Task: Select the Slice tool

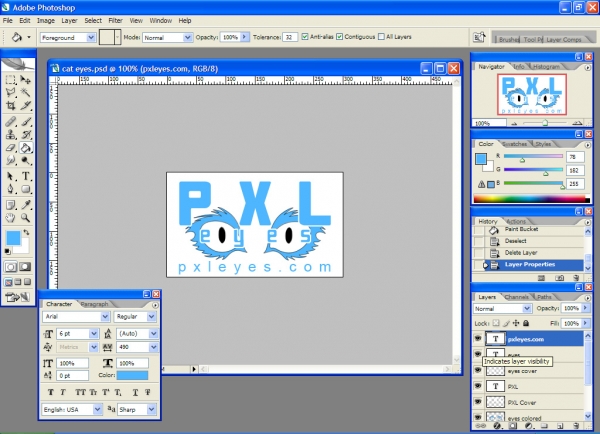Action: [x=25, y=105]
